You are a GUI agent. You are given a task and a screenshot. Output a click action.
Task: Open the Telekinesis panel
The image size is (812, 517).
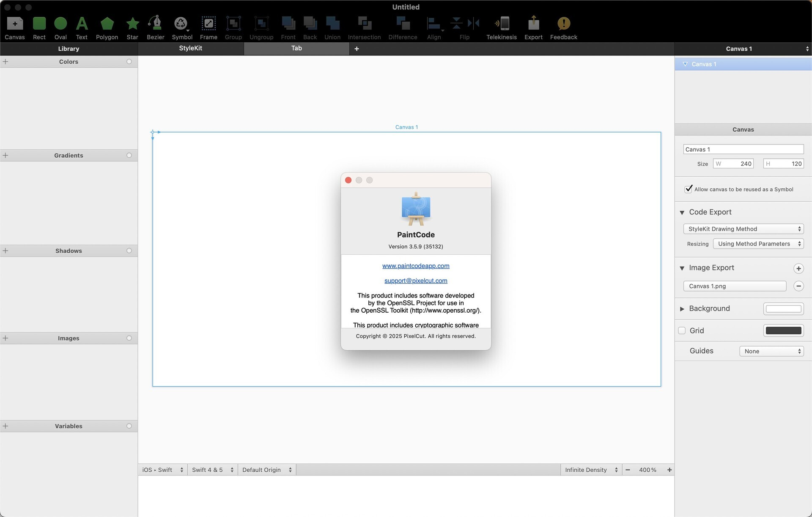coord(501,27)
